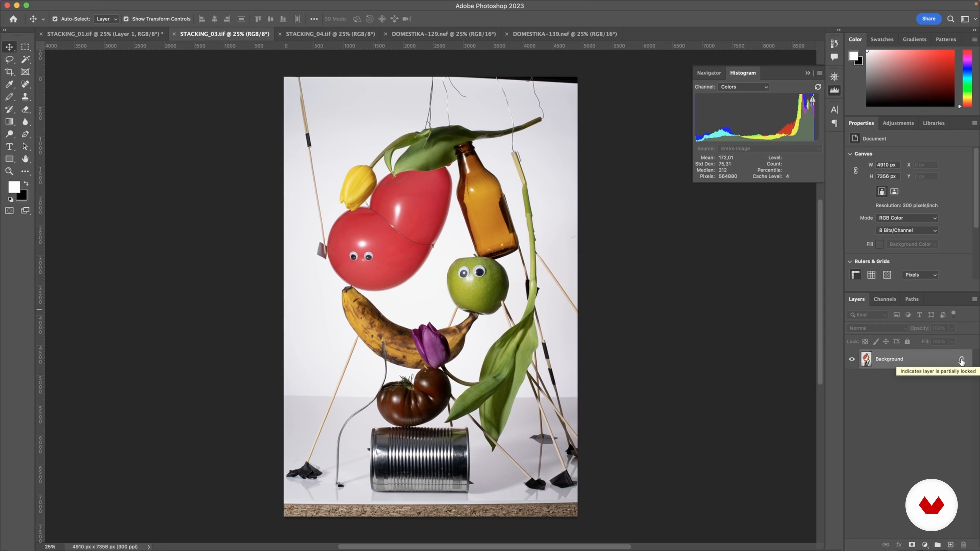Add a layer mask

pos(912,545)
